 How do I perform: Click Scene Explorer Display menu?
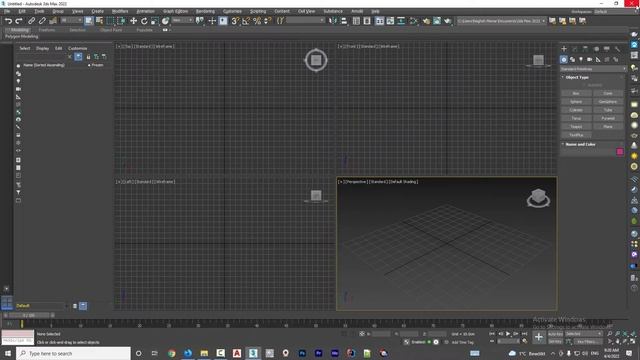(42, 48)
